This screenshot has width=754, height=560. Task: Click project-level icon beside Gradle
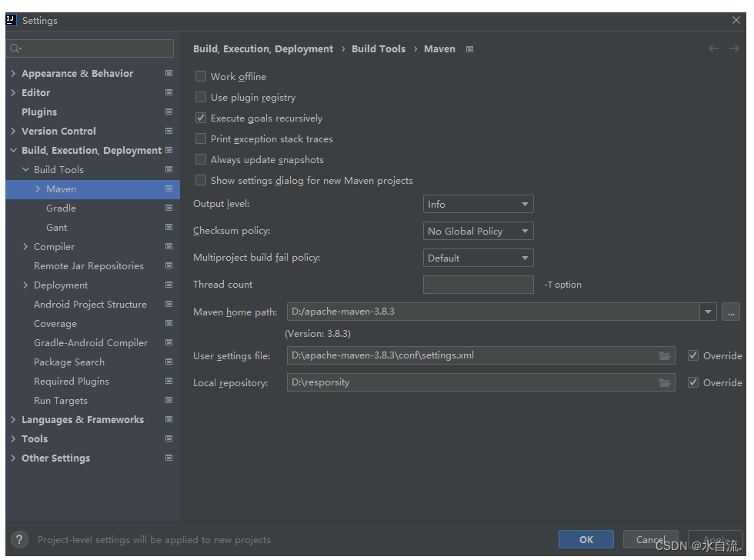[x=168, y=208]
